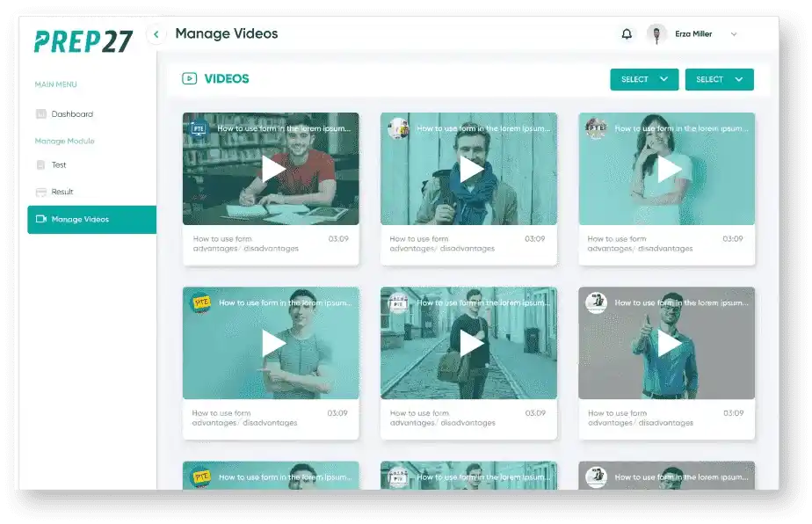This screenshot has height=524, width=812.
Task: Open the right SELECT dropdown
Action: (720, 79)
